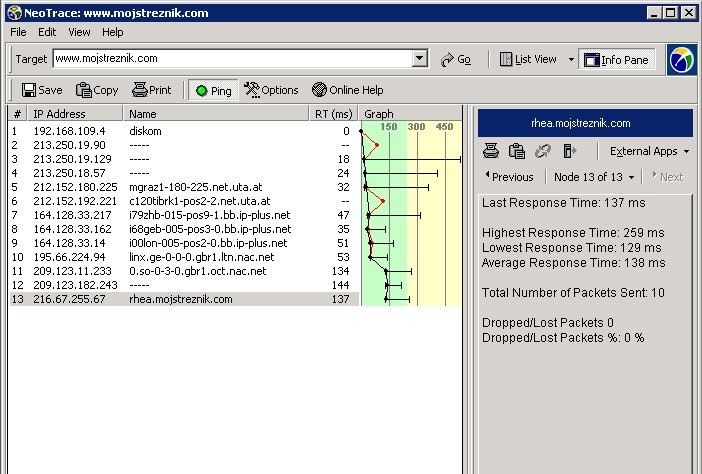Toggle the Ping button
The image size is (702, 474).
[x=214, y=90]
